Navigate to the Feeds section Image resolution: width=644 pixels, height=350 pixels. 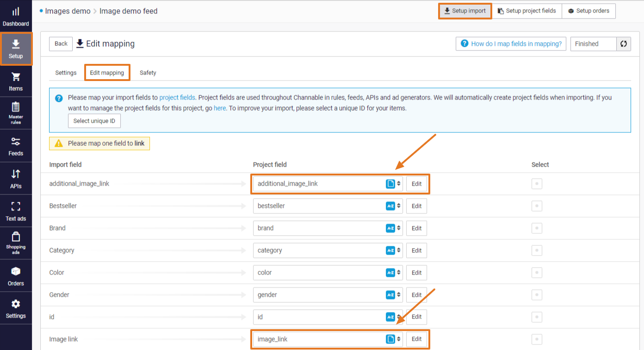16,145
